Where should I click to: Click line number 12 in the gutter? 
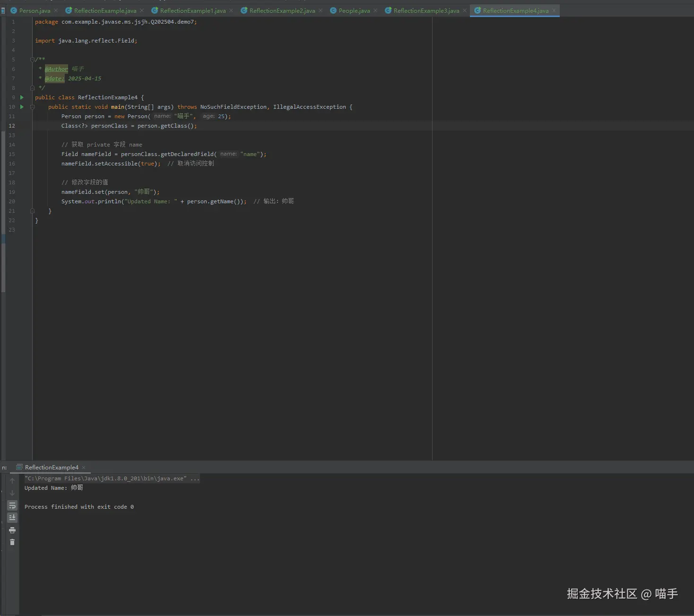[12, 126]
